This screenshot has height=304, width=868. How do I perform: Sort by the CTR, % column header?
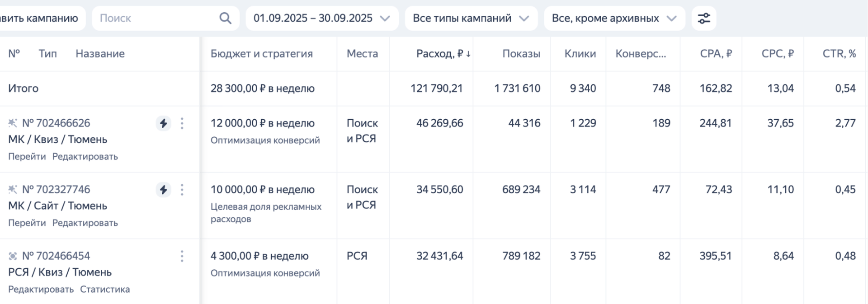(839, 54)
